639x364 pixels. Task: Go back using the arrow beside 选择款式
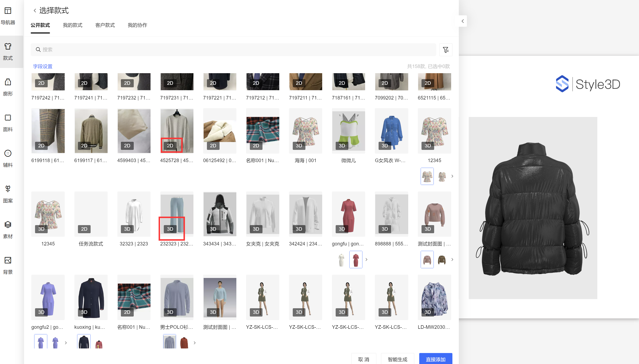pos(35,11)
